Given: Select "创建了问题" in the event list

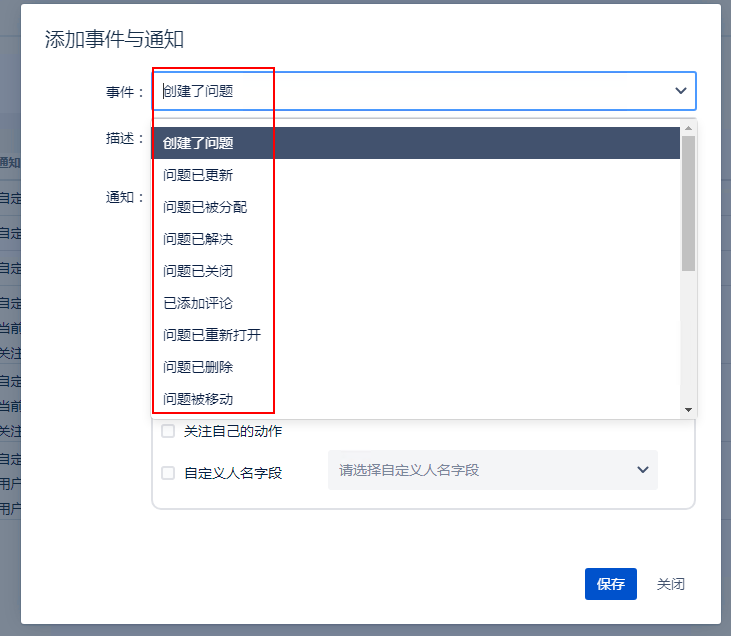Looking at the screenshot, I should 198,143.
